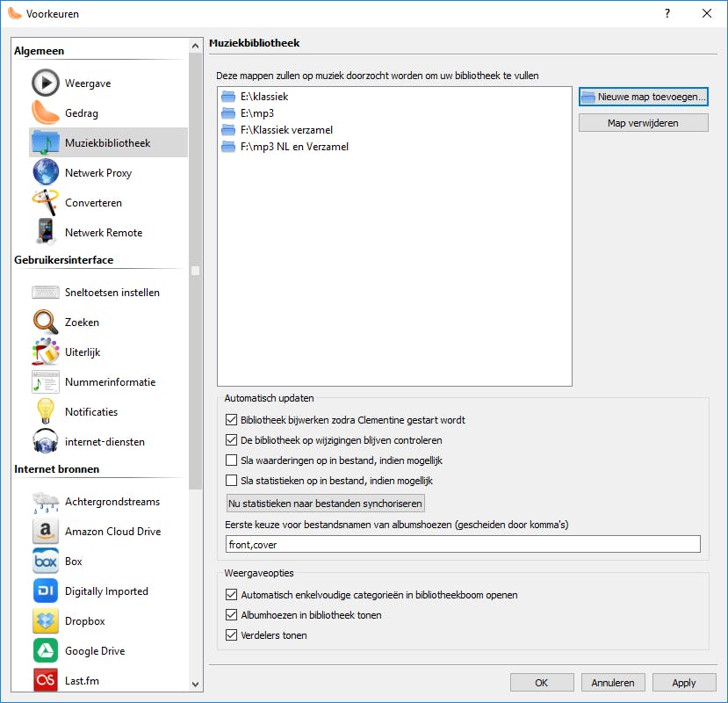The image size is (728, 703).
Task: Select the Gedrag orange icon
Action: point(46,112)
